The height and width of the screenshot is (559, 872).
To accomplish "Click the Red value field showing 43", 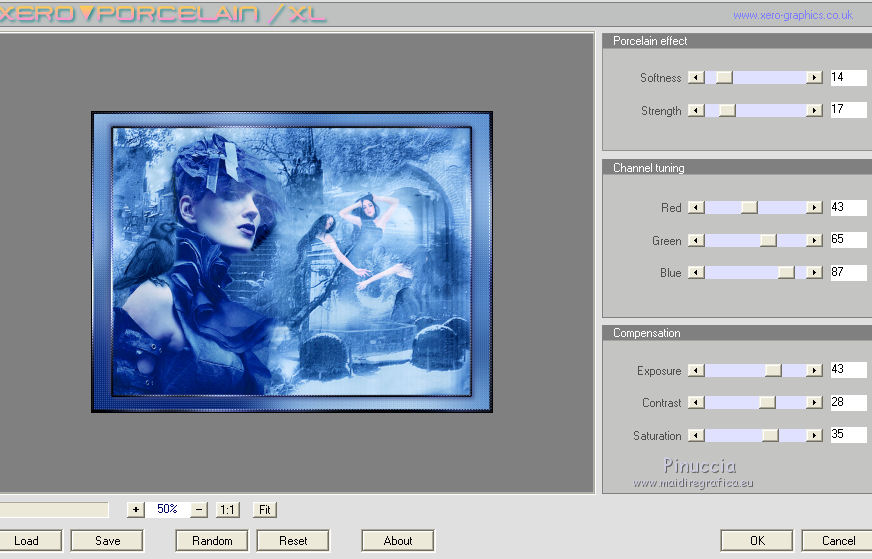I will [849, 207].
